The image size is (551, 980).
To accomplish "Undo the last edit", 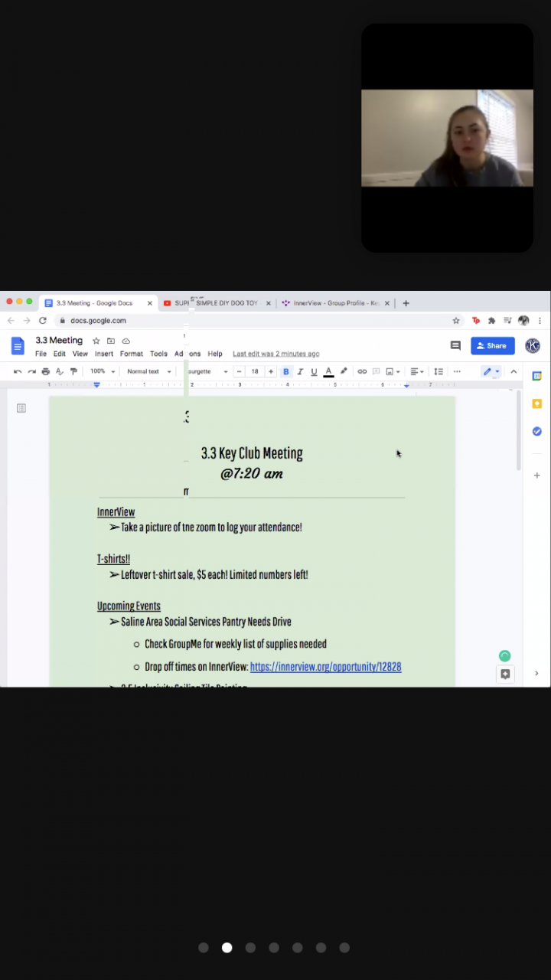I will click(18, 371).
